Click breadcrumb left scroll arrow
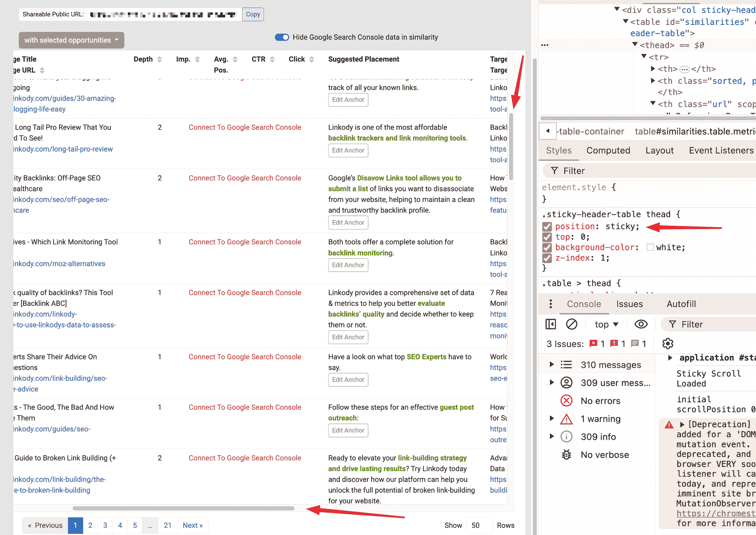Screen dimensions: 756x535 pos(548,131)
